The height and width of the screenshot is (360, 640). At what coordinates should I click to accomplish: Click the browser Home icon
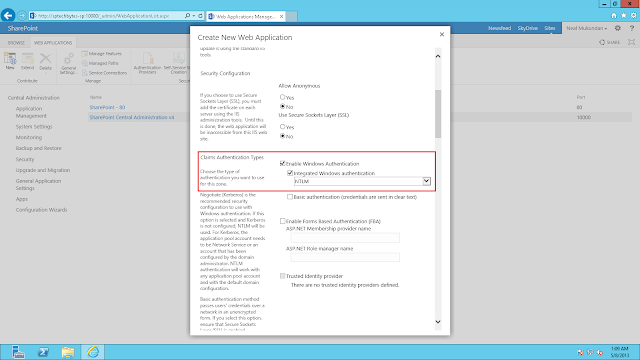pyautogui.click(x=613, y=16)
